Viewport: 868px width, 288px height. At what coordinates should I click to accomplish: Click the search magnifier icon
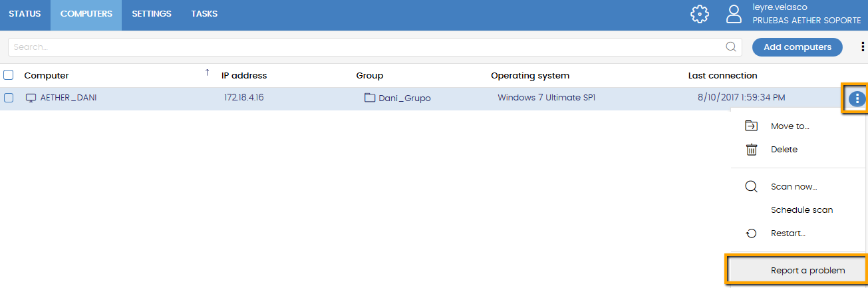731,47
